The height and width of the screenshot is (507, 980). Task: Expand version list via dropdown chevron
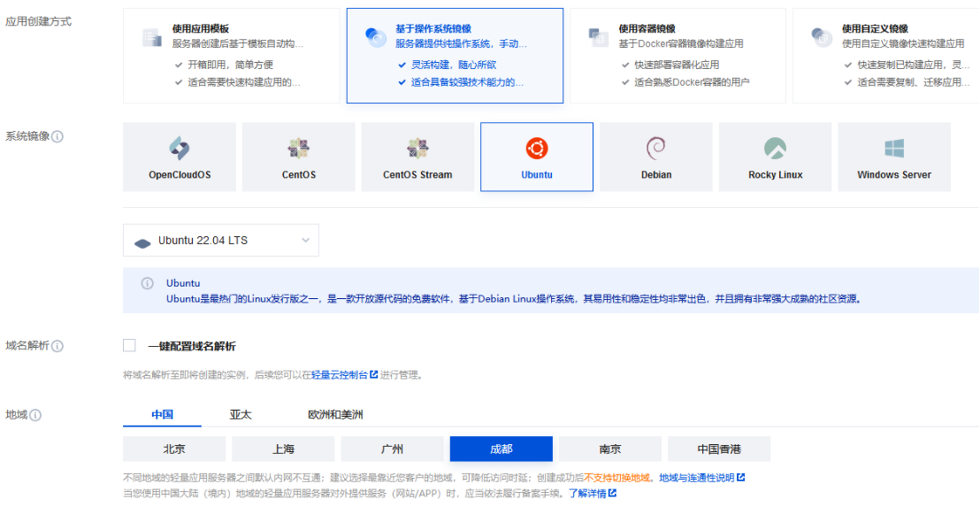(x=306, y=241)
